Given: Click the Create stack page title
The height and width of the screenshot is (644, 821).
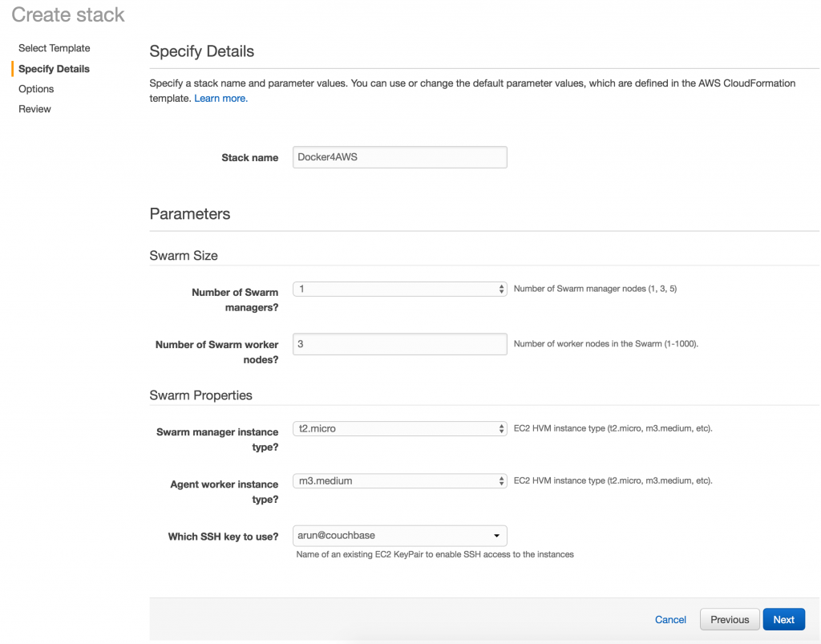Looking at the screenshot, I should point(68,14).
